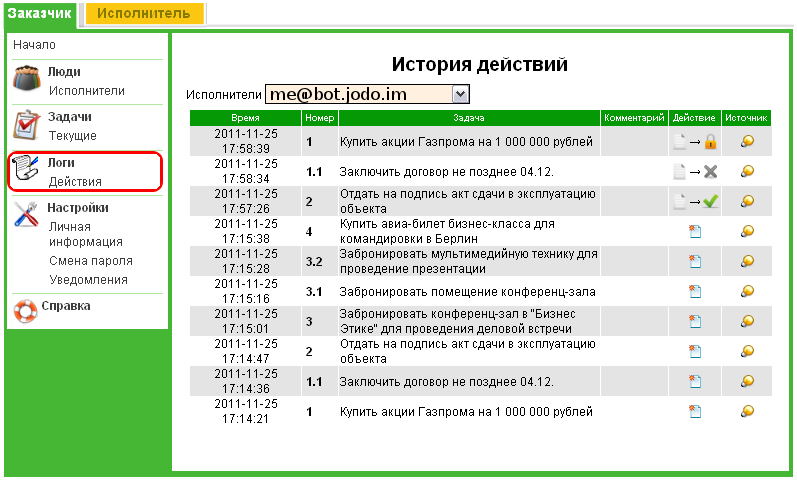797x480 pixels.
Task: Open the Начало link in sidebar
Action: pos(34,45)
